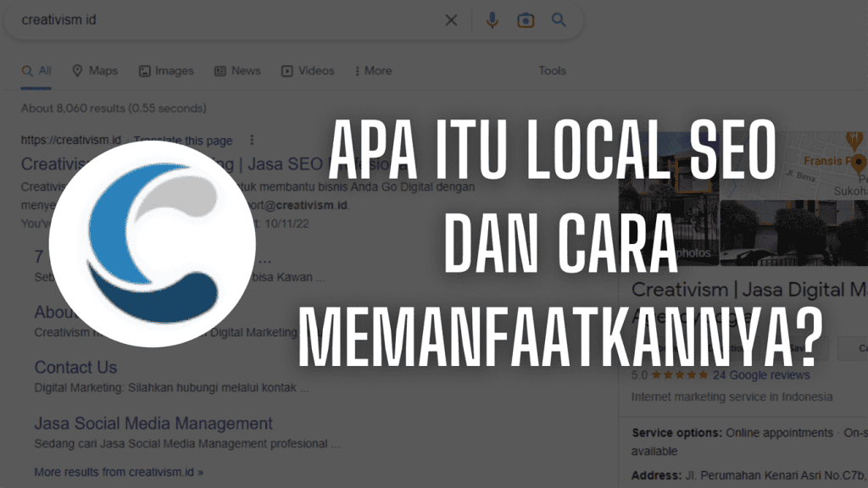Activate voice search with the microphone icon
Image resolution: width=868 pixels, height=488 pixels.
coord(492,19)
